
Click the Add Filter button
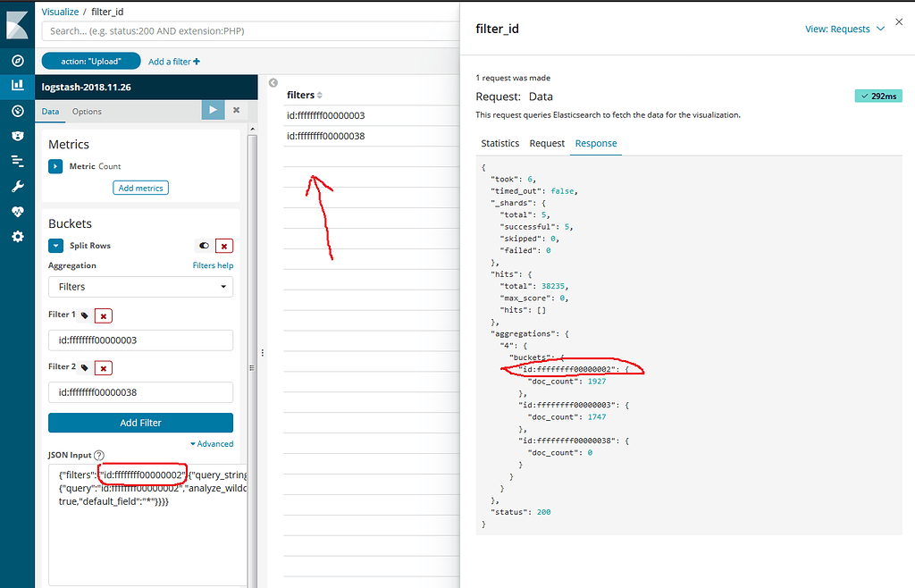tap(140, 422)
